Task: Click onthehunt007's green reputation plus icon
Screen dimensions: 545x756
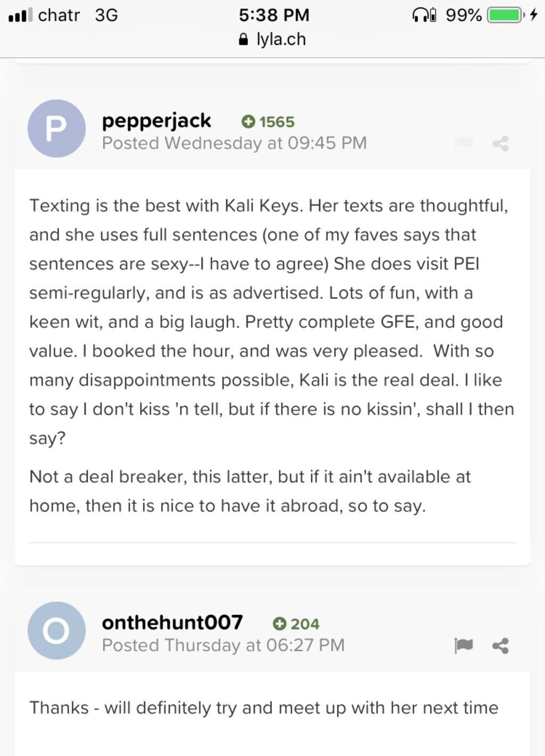Action: coord(279,624)
